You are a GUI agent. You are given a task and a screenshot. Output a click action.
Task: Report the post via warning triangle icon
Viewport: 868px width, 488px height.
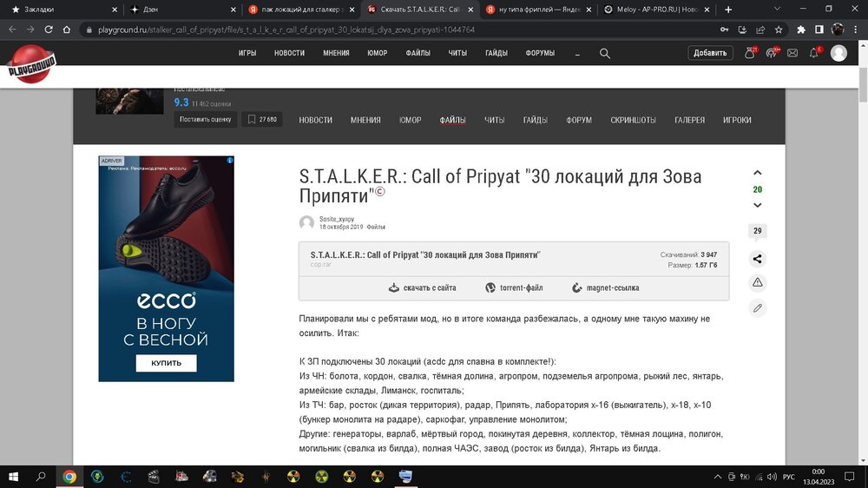click(x=758, y=283)
